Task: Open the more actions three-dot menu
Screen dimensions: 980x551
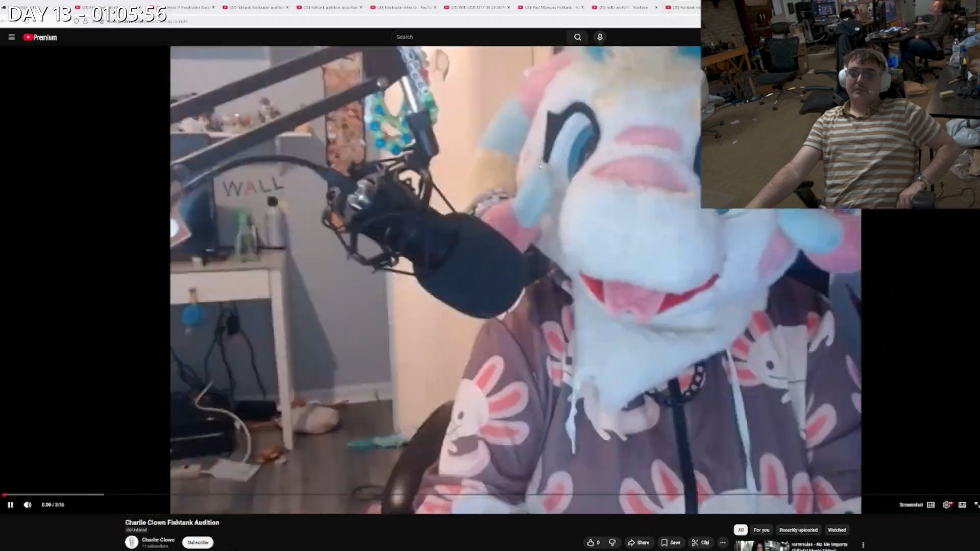Action: click(722, 542)
